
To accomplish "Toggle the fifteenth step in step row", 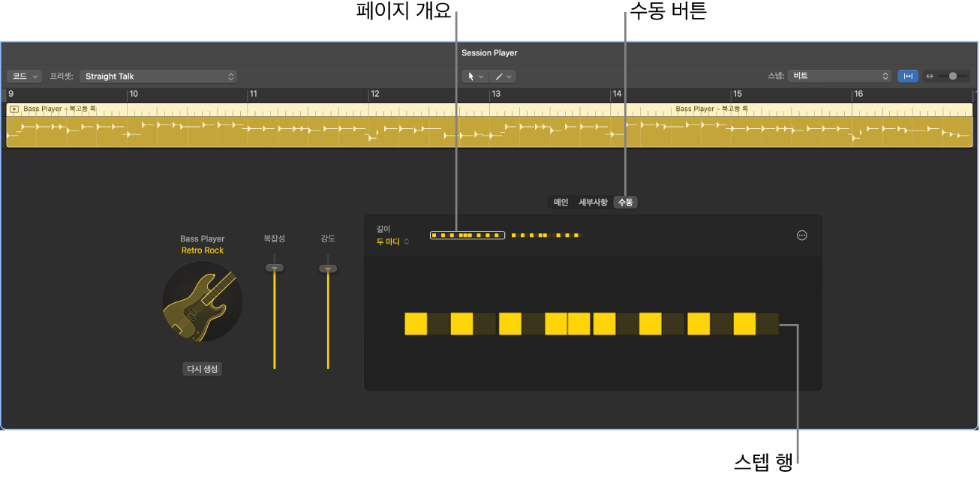I will (744, 324).
